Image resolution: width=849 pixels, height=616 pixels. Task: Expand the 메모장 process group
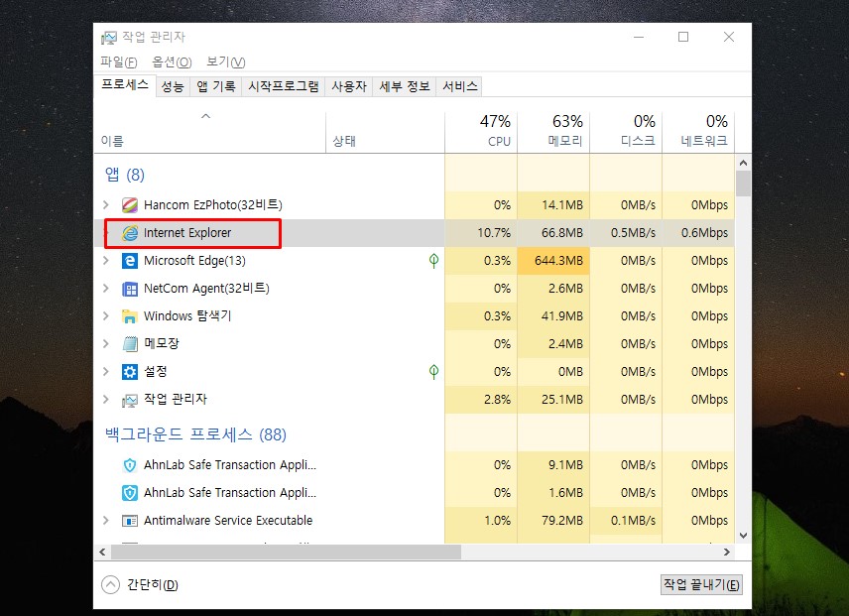(106, 344)
